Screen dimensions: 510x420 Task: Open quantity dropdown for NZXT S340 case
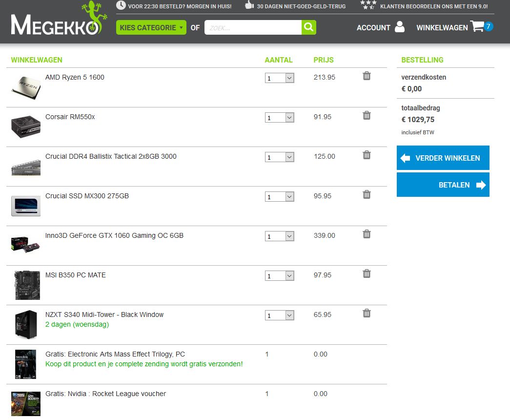click(x=279, y=315)
